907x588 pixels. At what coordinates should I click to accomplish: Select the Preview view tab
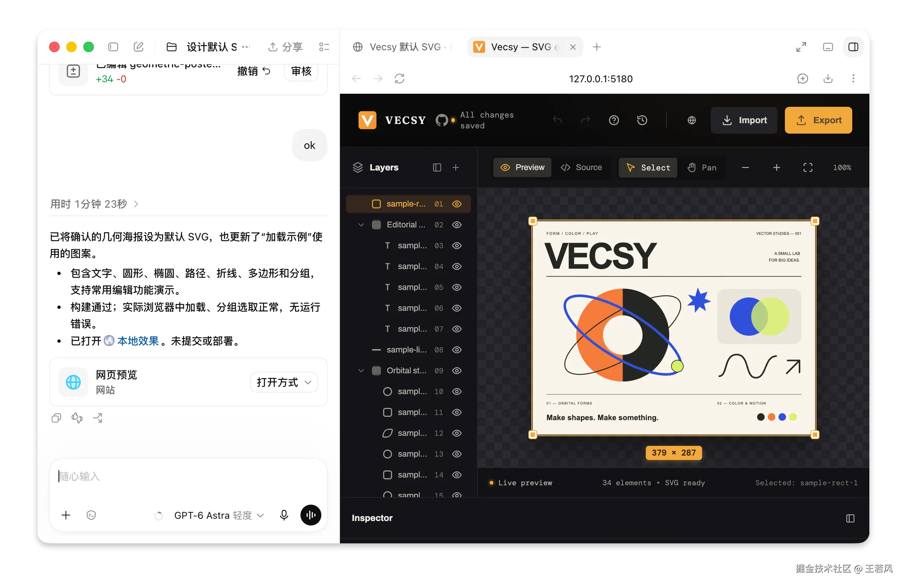pyautogui.click(x=522, y=167)
